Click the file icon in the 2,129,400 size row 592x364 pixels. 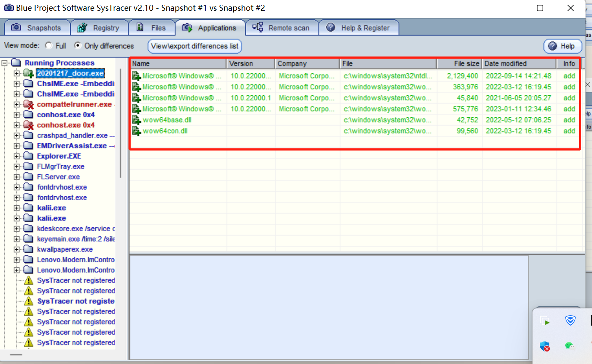pos(137,76)
